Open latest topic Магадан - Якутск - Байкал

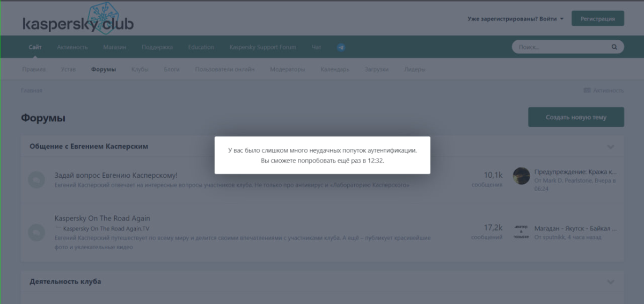click(575, 228)
